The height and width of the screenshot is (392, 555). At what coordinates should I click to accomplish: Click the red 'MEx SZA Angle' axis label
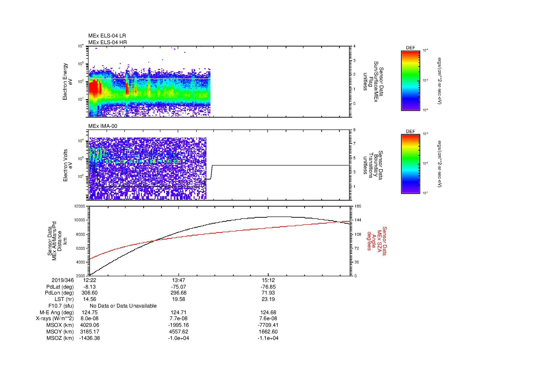(377, 241)
